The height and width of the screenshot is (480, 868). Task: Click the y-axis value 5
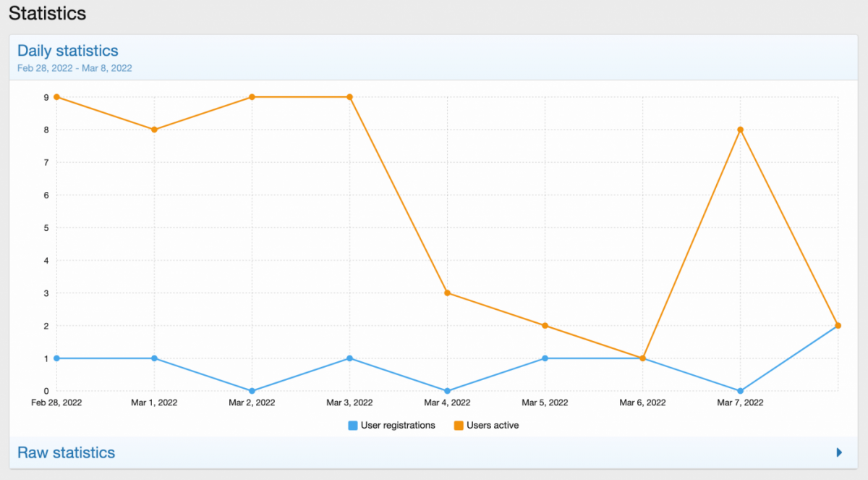46,228
